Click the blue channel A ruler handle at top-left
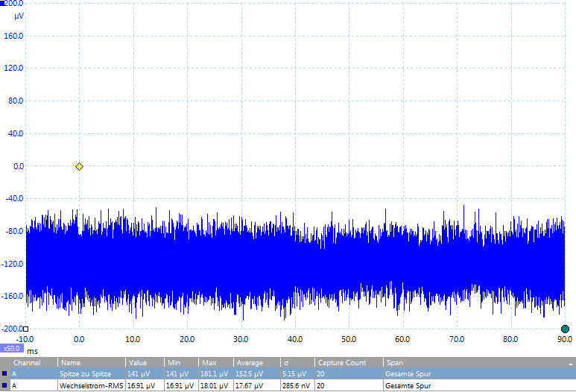The width and height of the screenshot is (576, 392). 2,3
